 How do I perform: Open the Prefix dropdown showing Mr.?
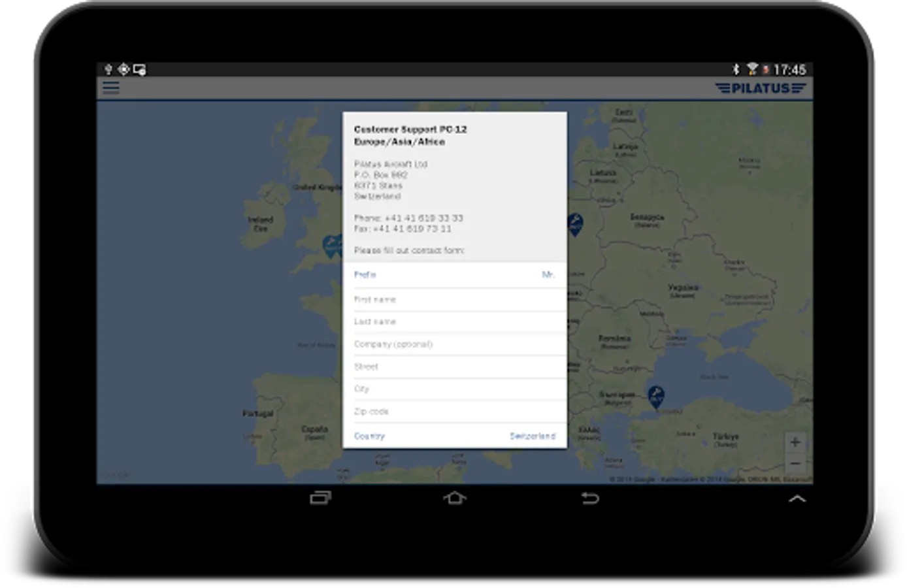click(x=455, y=275)
